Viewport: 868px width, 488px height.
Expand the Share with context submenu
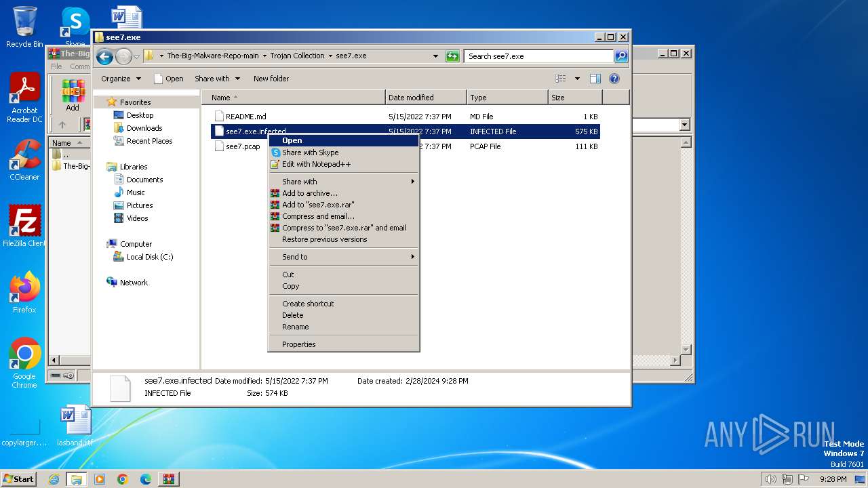(x=344, y=182)
